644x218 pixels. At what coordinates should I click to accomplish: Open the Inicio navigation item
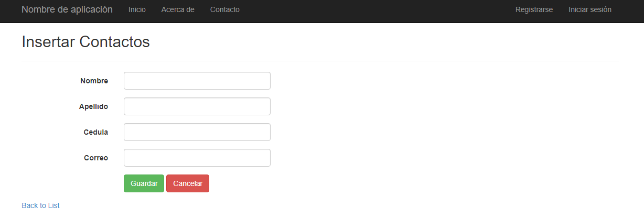137,9
